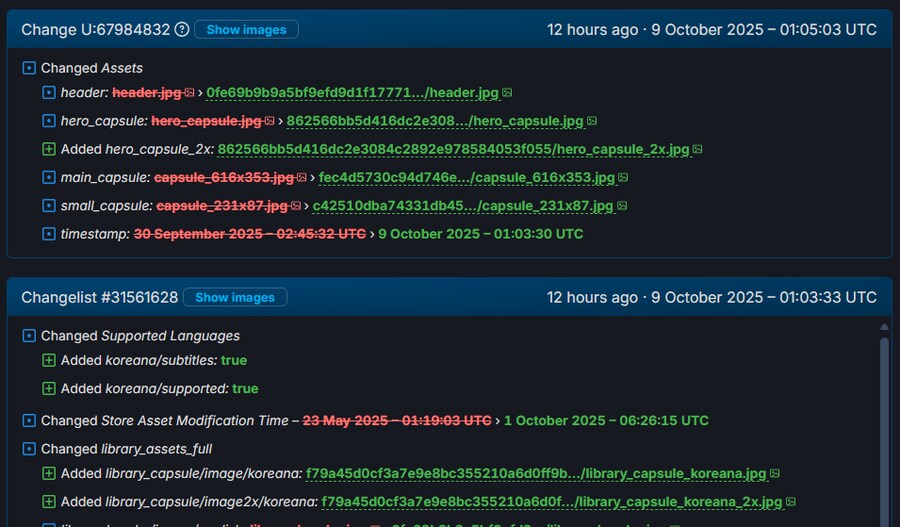Toggle Show images for Changelist #31561628

(235, 297)
